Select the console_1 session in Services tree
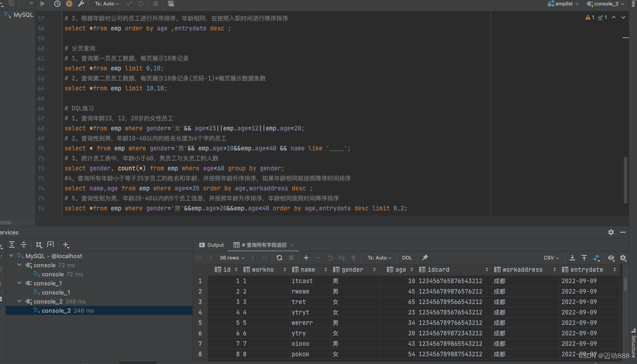 tap(56, 292)
